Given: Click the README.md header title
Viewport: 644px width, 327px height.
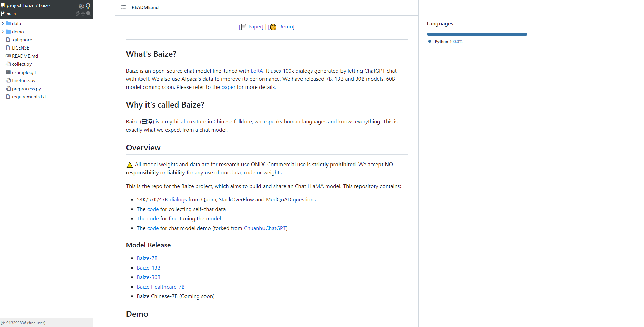Looking at the screenshot, I should [145, 7].
